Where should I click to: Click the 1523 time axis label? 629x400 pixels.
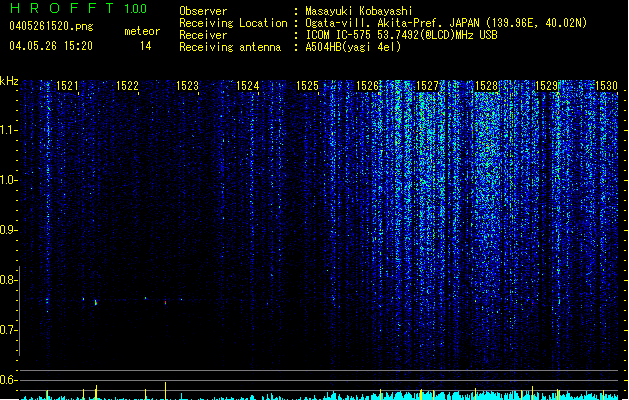(187, 86)
